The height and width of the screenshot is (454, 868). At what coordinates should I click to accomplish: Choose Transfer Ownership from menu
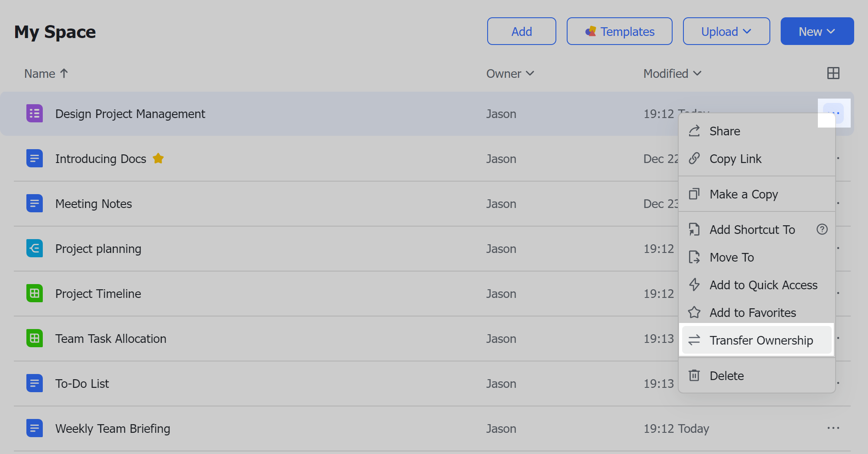click(760, 340)
